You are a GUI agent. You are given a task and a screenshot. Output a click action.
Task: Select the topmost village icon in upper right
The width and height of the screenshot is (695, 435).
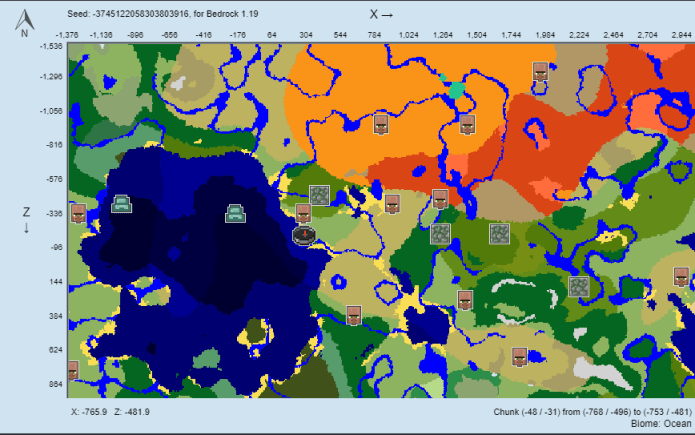pos(541,72)
